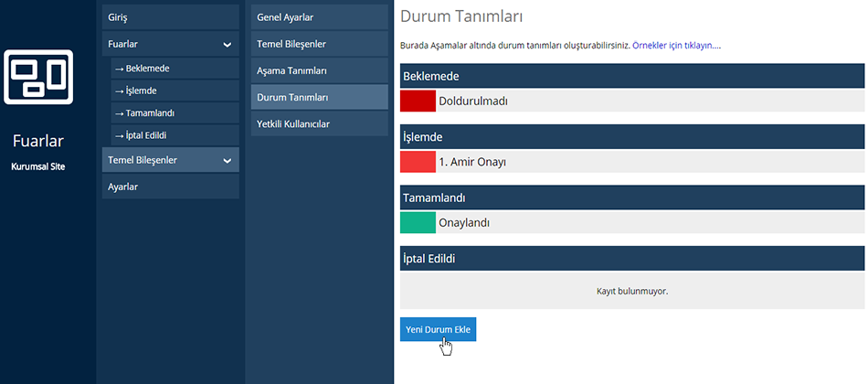Go to Aşama Tanımları
The image size is (868, 384).
click(320, 71)
